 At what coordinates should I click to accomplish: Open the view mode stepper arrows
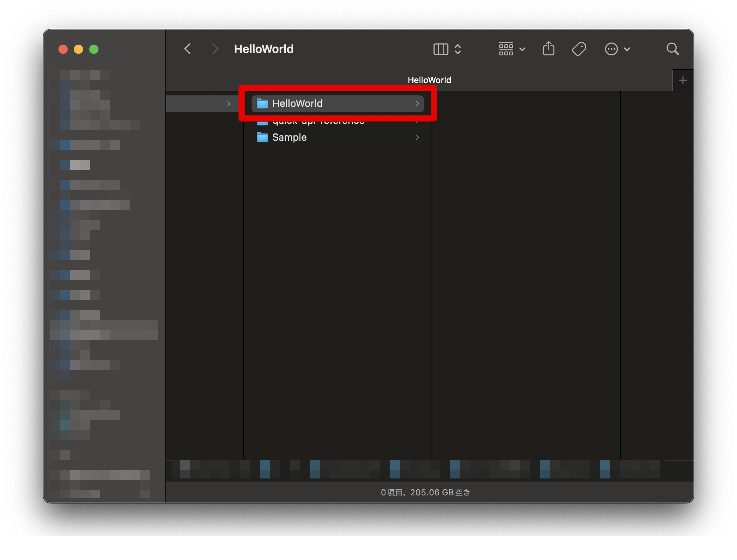[458, 49]
